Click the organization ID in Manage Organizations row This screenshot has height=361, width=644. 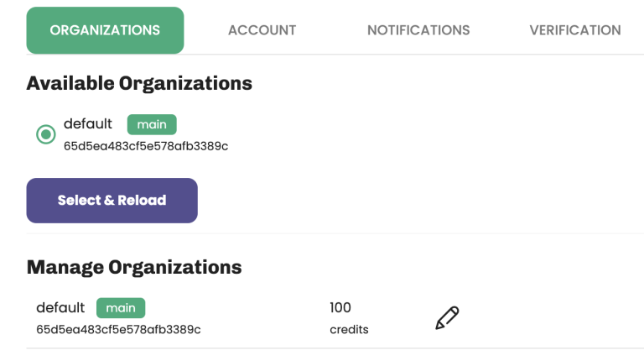[118, 330]
